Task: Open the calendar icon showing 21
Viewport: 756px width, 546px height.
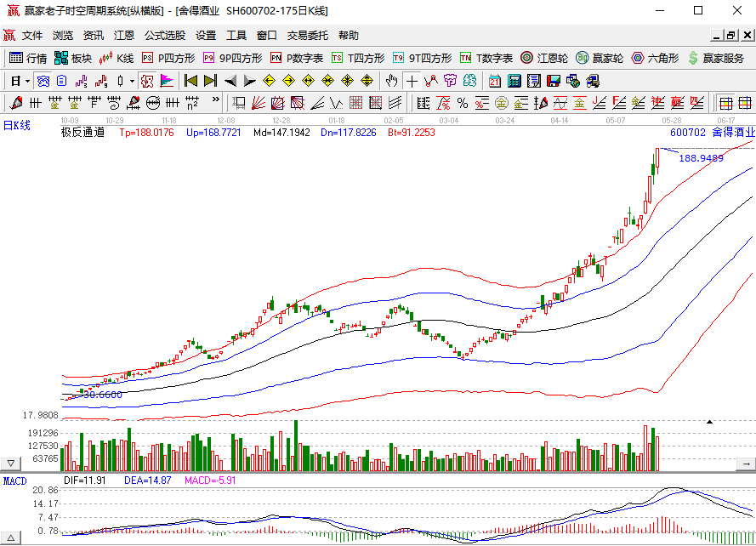Action: pyautogui.click(x=495, y=81)
